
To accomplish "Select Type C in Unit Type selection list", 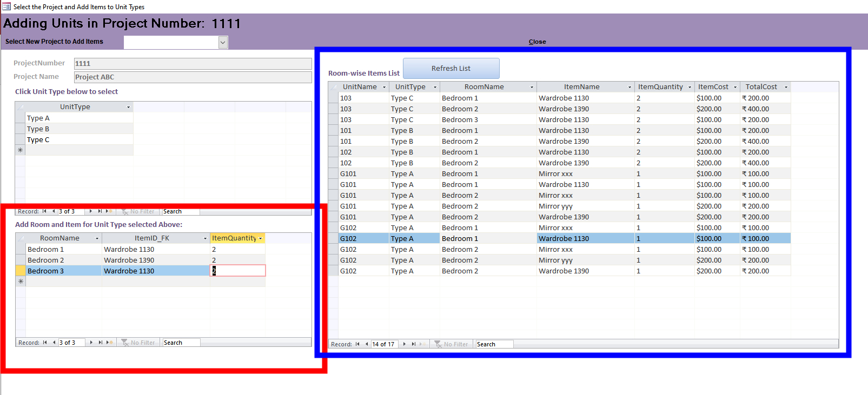I will (79, 139).
